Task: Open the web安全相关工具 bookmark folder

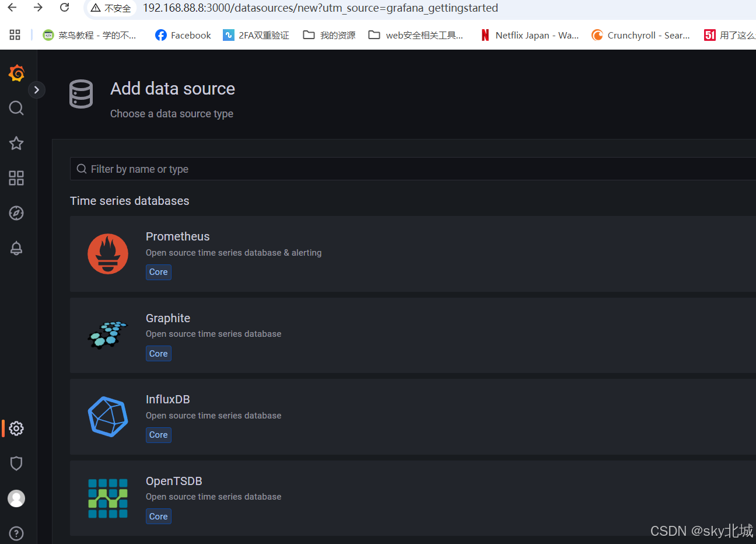Action: coord(416,35)
